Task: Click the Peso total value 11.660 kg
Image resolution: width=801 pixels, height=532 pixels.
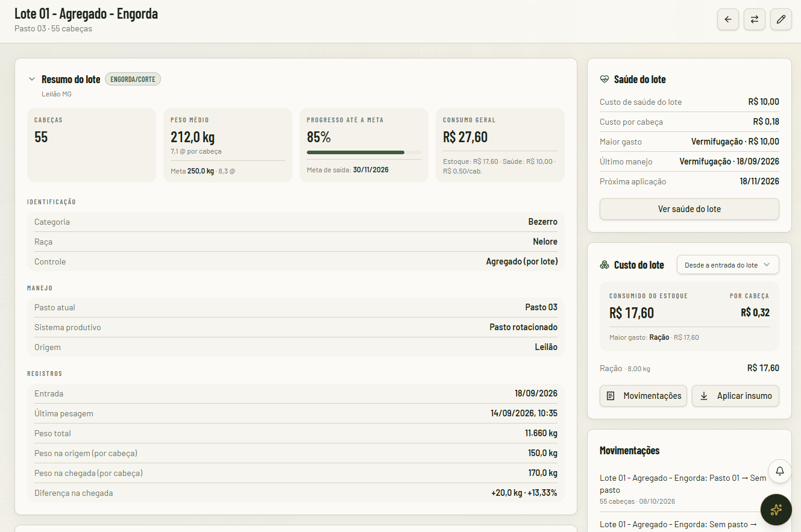Action: pos(541,433)
